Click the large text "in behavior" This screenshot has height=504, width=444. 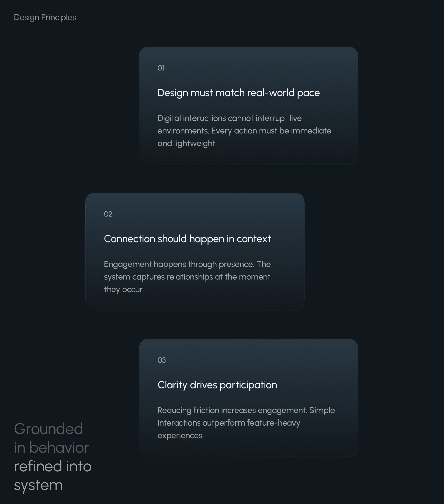tap(52, 447)
